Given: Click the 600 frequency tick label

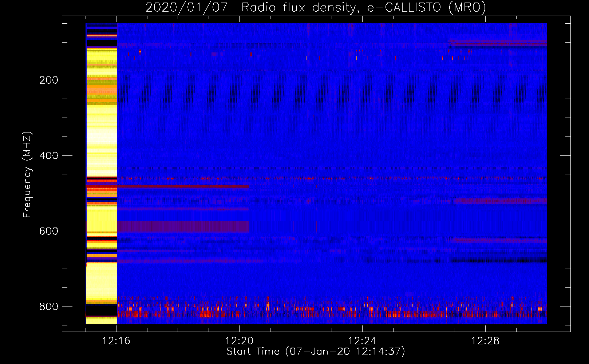Looking at the screenshot, I should point(49,232).
